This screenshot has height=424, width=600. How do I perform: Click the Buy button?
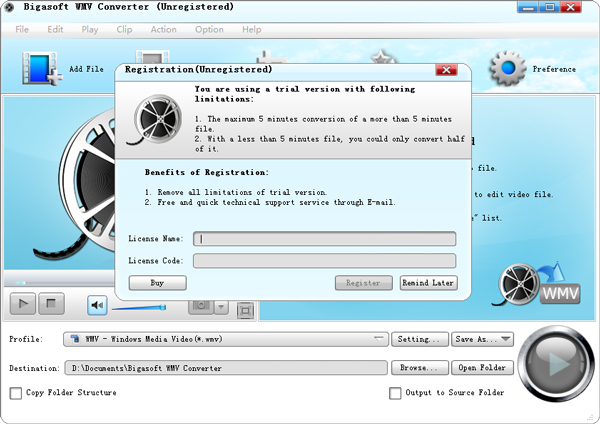[x=157, y=283]
